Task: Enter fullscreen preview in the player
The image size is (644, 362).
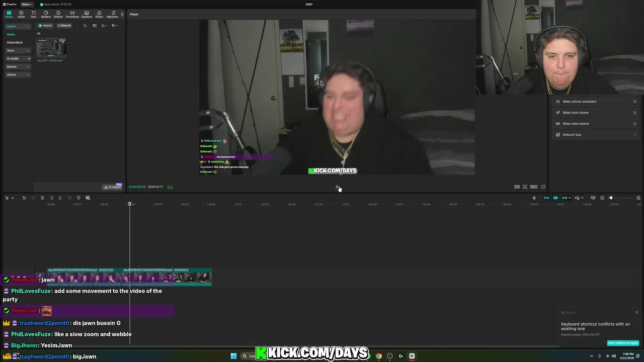Action: (x=543, y=187)
